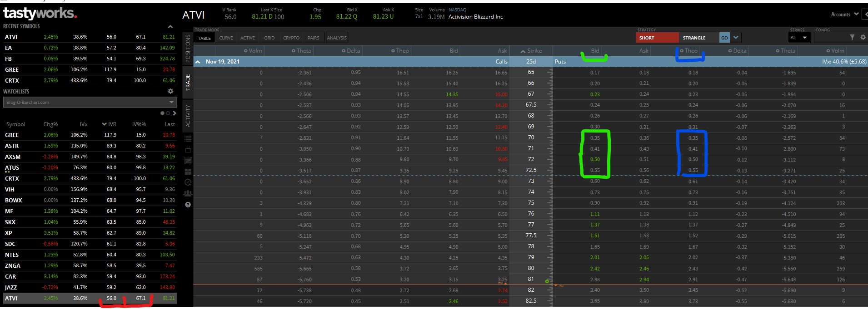Click the put bid 0.50 at strike 72

pyautogui.click(x=595, y=159)
